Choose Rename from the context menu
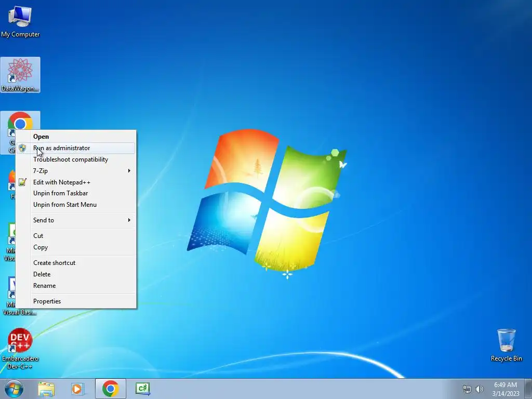This screenshot has height=399, width=532. coord(76,286)
